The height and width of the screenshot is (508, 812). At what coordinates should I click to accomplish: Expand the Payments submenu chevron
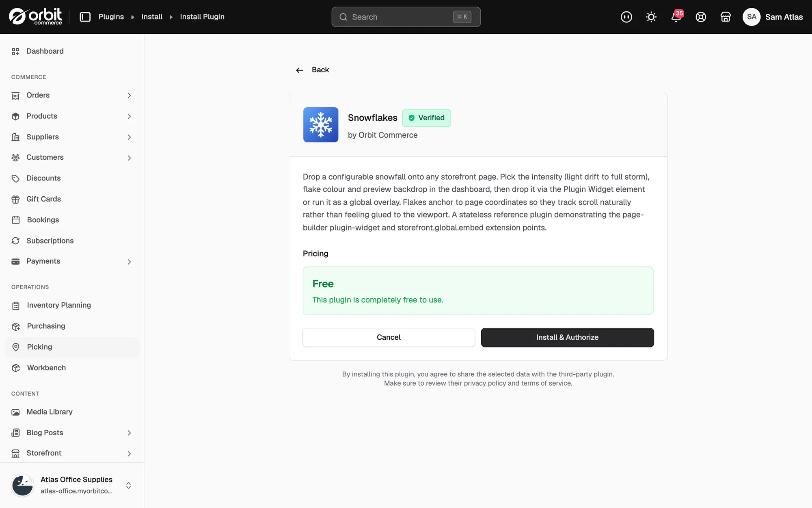(x=129, y=262)
